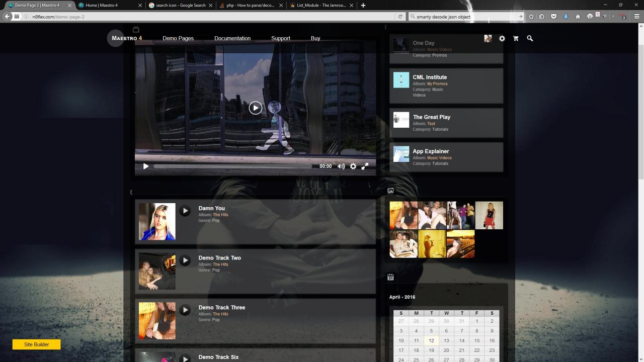Click the site search magnifier icon
This screenshot has height=362, width=644.
[530, 38]
